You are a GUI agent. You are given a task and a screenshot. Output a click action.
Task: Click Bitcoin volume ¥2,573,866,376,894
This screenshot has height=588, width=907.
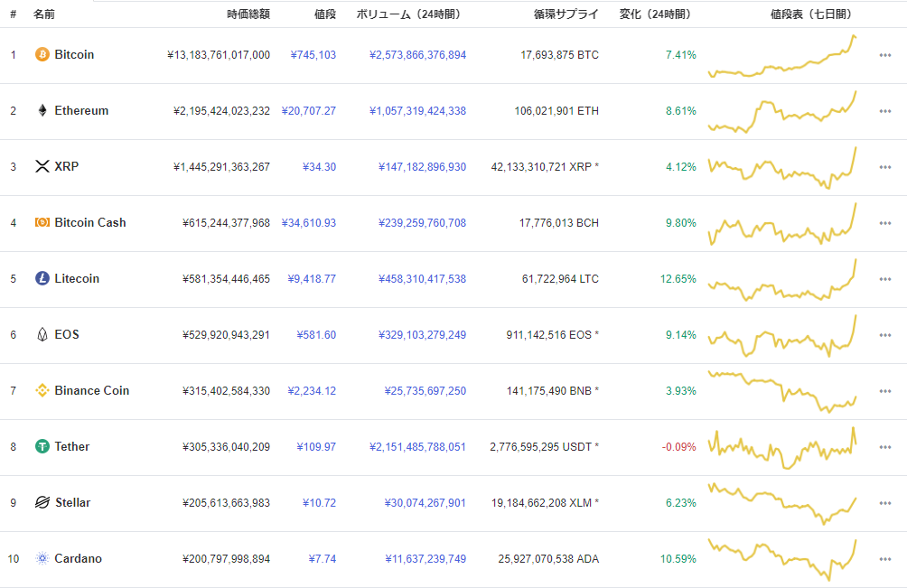tap(417, 55)
